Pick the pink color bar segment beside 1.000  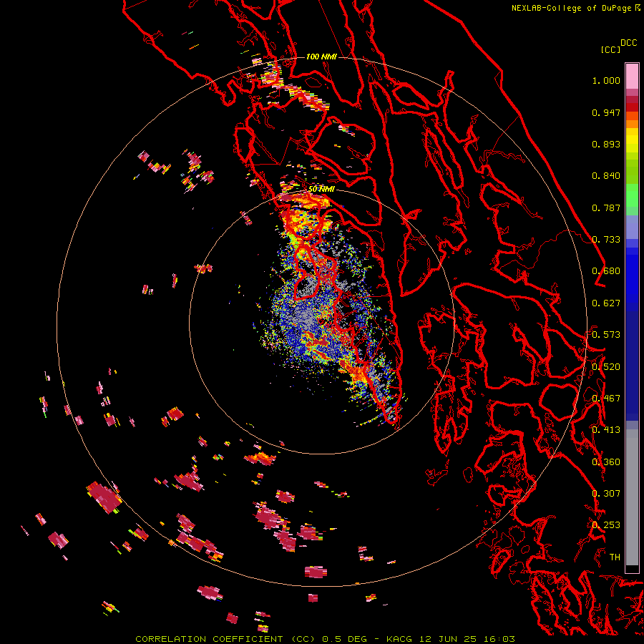click(632, 77)
